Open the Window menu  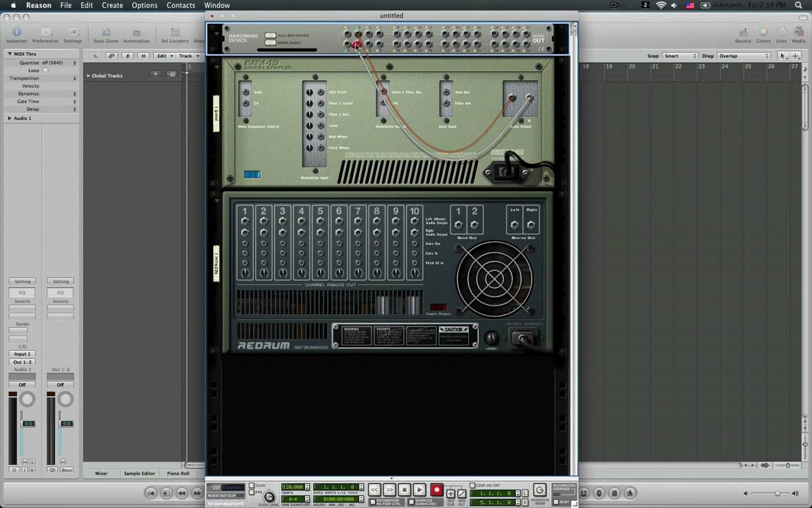point(217,5)
